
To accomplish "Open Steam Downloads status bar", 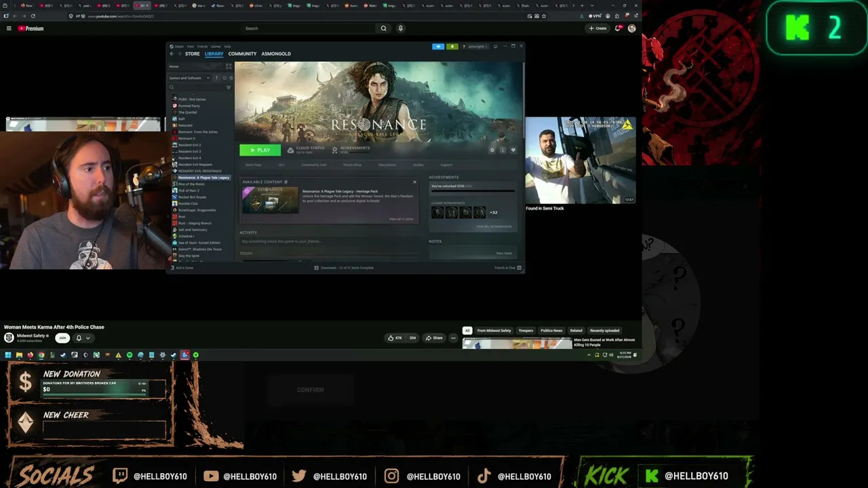I will click(344, 268).
